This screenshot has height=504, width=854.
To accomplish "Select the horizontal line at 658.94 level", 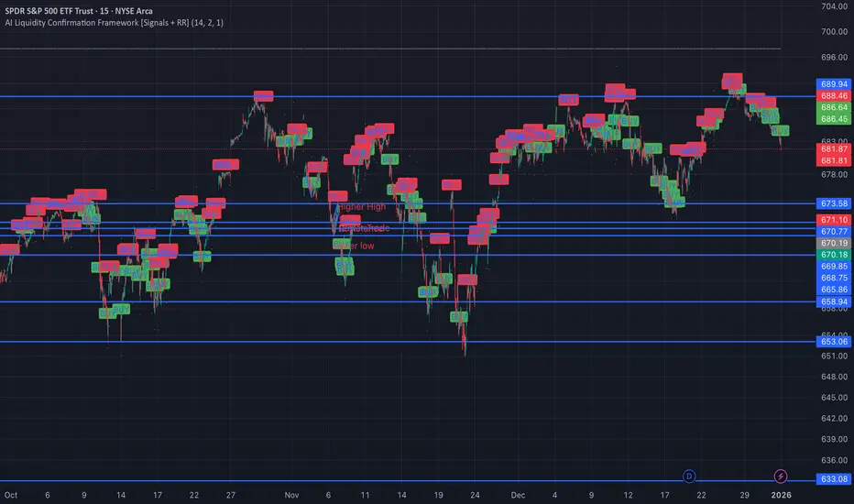I will [408, 301].
